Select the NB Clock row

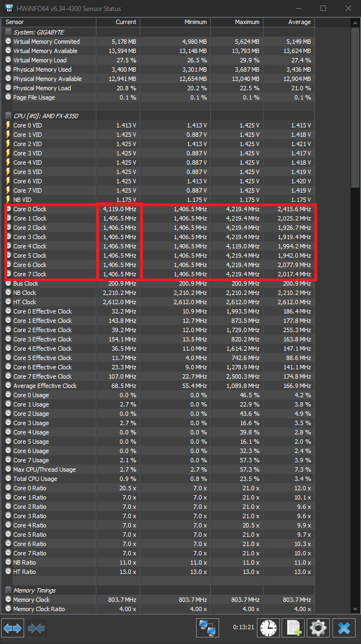[159, 293]
